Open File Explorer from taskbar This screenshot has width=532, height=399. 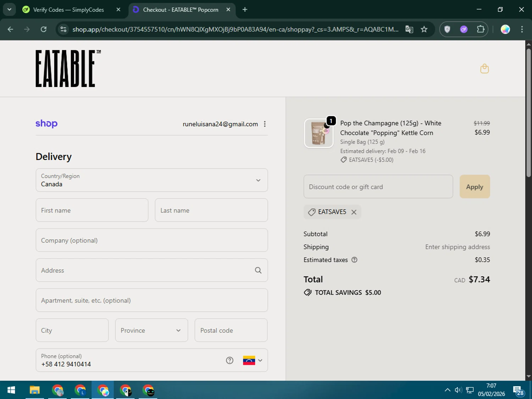(34, 390)
